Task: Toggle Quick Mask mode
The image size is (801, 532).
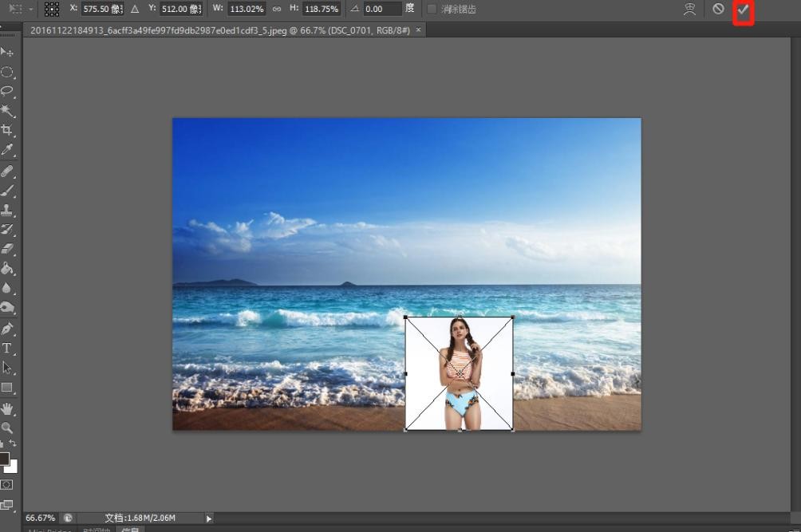Action: point(7,484)
